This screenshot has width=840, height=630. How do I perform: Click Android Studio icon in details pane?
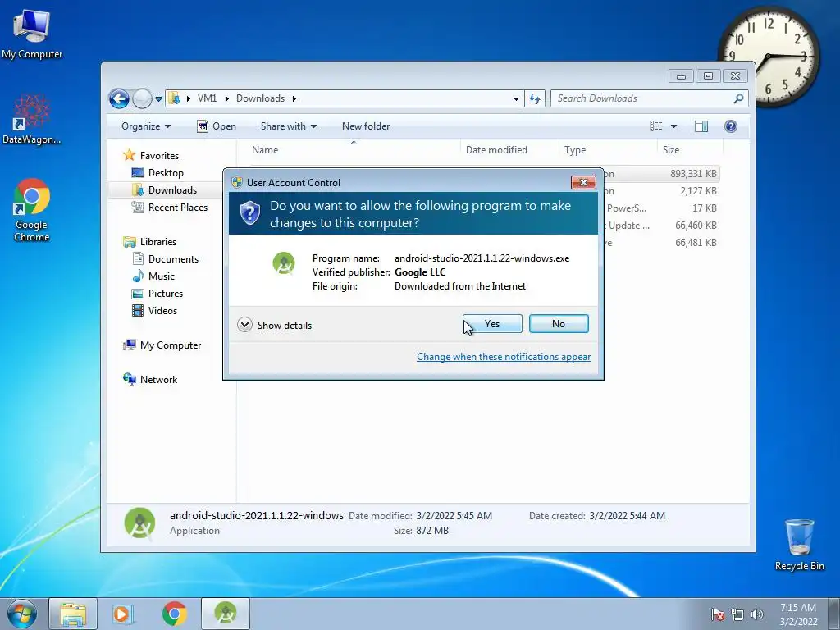pos(139,523)
